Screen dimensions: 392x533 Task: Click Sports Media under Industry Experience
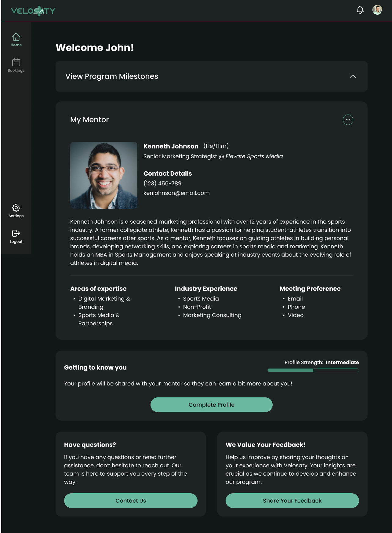pos(201,299)
